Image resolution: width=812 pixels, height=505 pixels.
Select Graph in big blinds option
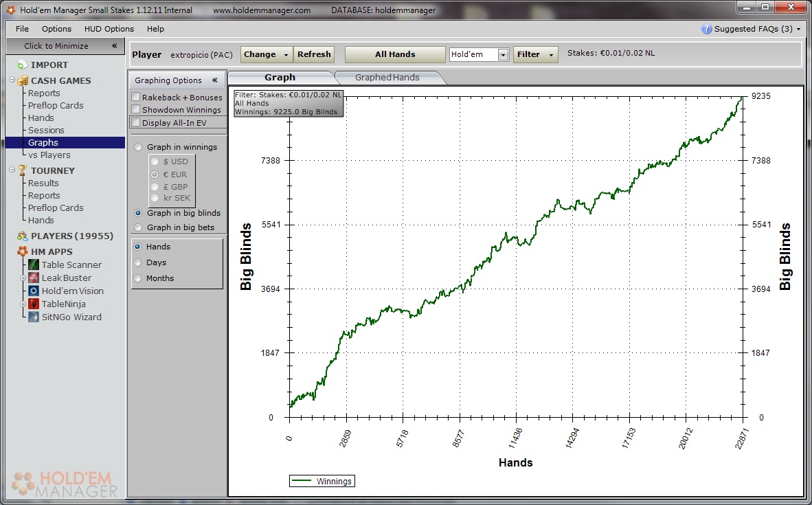point(138,213)
